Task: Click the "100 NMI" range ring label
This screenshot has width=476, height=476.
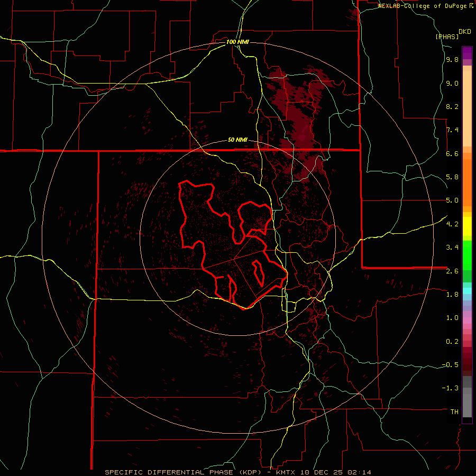Action: [x=237, y=42]
